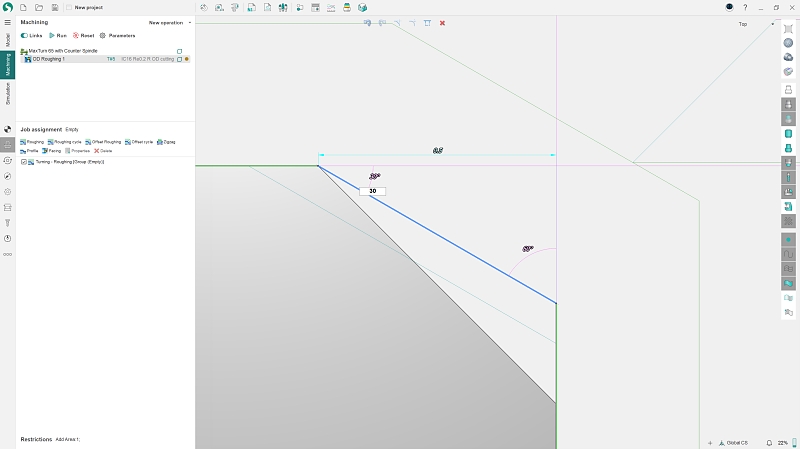Open the third sidebar icon with rotation arrows

[x=8, y=161]
